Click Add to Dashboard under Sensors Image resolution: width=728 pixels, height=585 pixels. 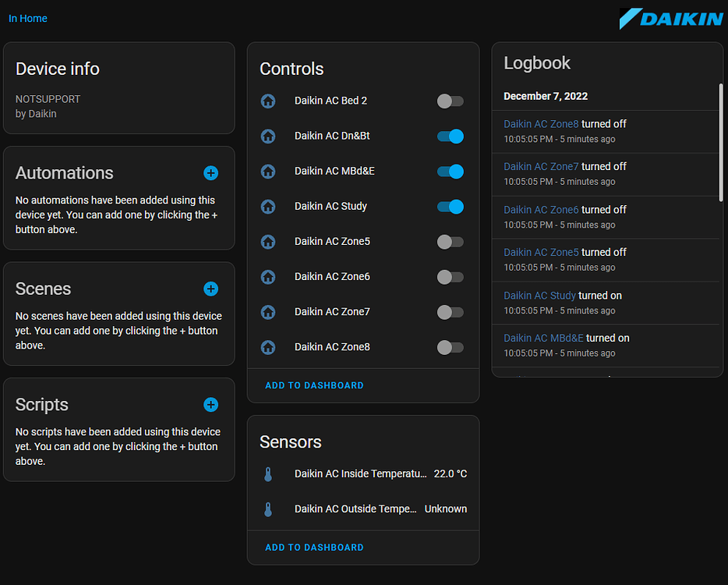pyautogui.click(x=314, y=548)
